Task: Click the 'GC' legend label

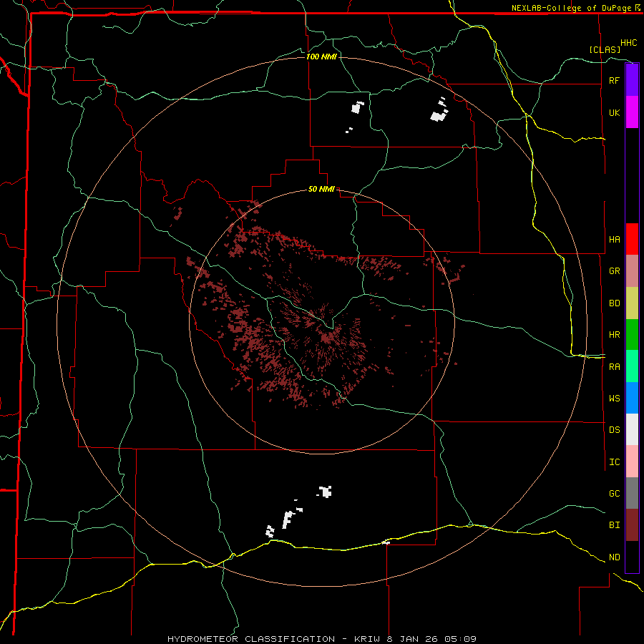Action: click(614, 494)
